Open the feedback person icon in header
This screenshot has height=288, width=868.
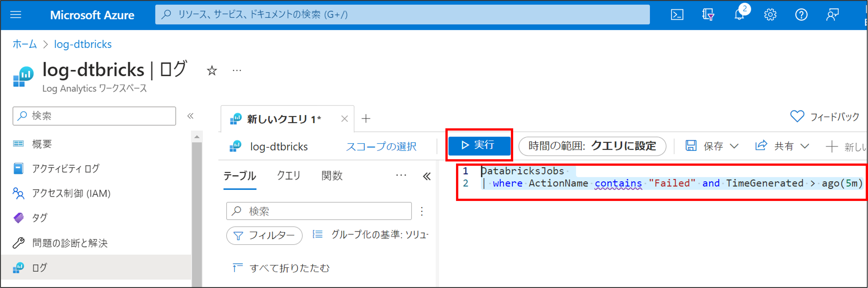[x=832, y=15]
